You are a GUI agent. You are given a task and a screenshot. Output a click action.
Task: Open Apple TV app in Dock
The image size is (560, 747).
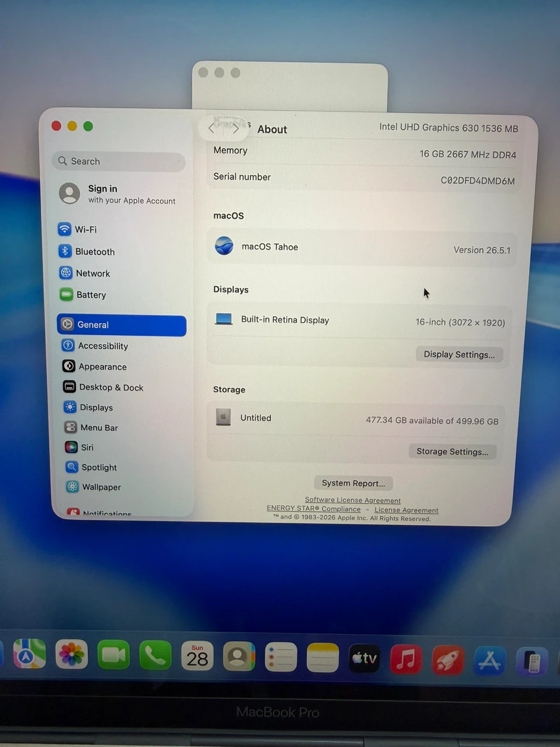coord(364,659)
